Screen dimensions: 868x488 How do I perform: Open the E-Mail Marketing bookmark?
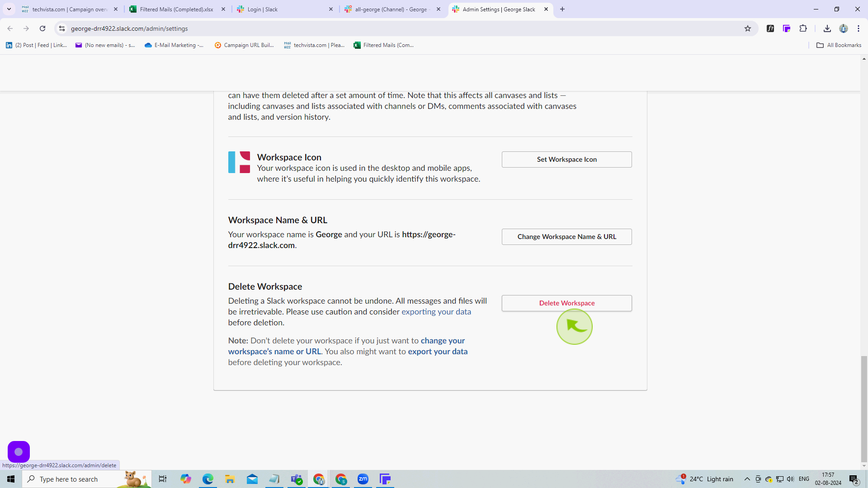(174, 45)
